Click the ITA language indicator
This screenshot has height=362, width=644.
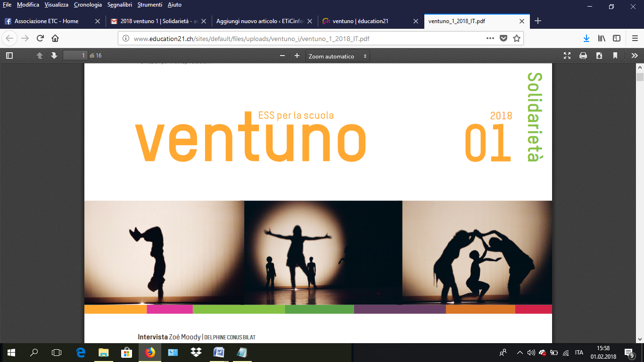[x=579, y=353]
